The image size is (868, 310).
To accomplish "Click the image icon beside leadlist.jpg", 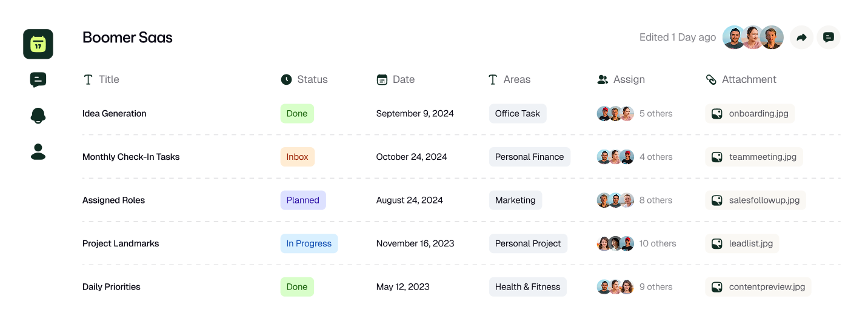I will tap(717, 243).
